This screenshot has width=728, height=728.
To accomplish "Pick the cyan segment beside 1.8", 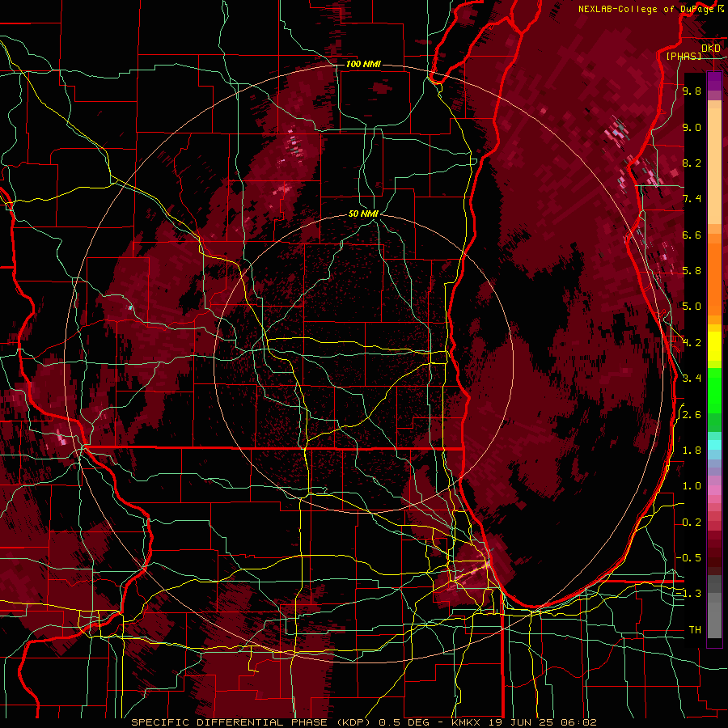I will tap(714, 445).
